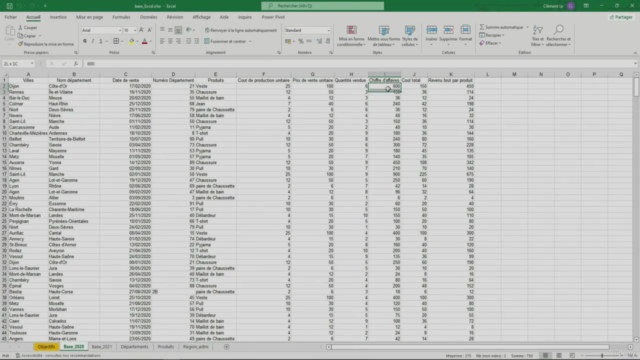The height and width of the screenshot is (360, 640).
Task: Open the Départements sheet tab
Action: click(x=134, y=347)
